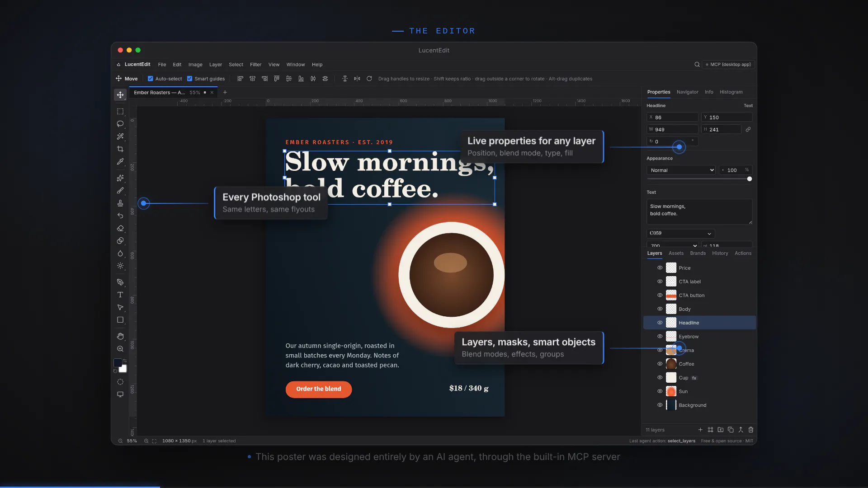Switch to the Histogram tab

(x=731, y=92)
